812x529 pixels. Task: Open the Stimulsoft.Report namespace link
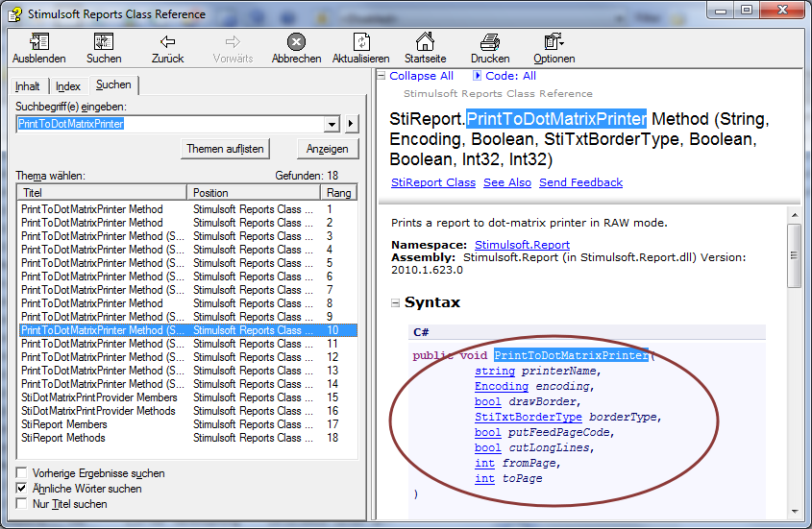click(x=522, y=244)
